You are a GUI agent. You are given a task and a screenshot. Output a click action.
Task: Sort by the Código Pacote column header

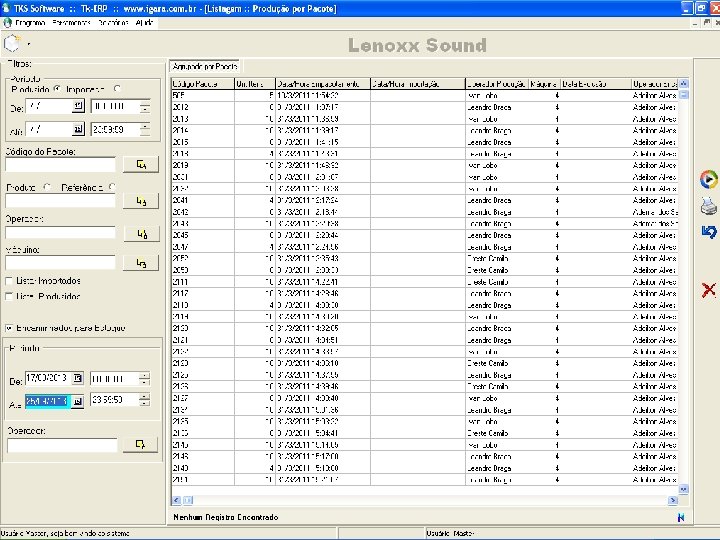tap(203, 84)
